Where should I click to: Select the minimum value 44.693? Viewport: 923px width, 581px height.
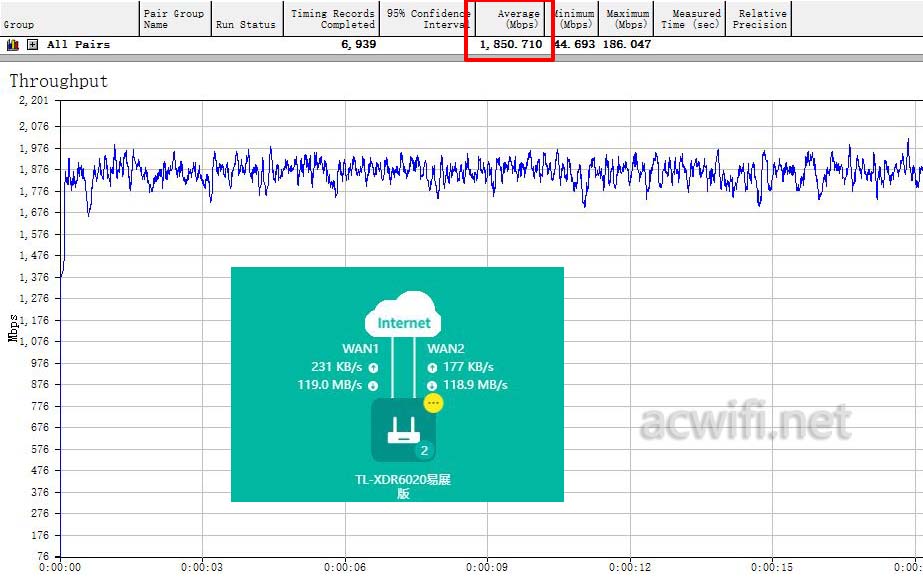575,44
